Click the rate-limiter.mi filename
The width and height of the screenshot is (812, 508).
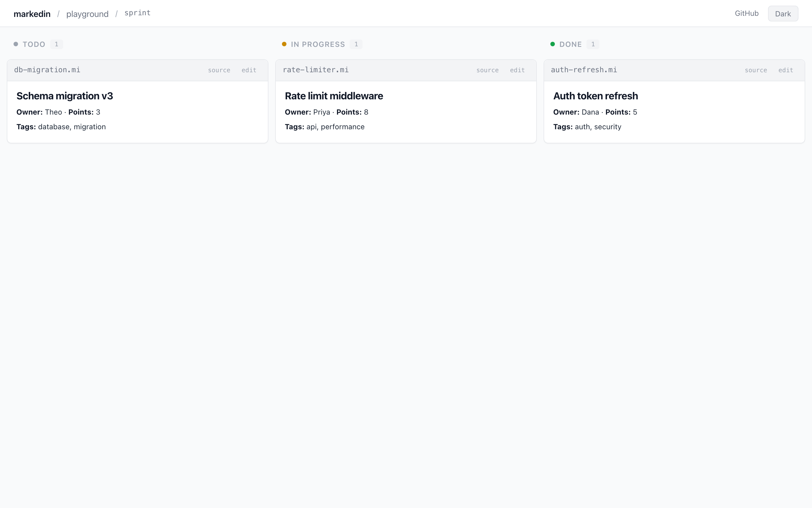click(x=315, y=70)
